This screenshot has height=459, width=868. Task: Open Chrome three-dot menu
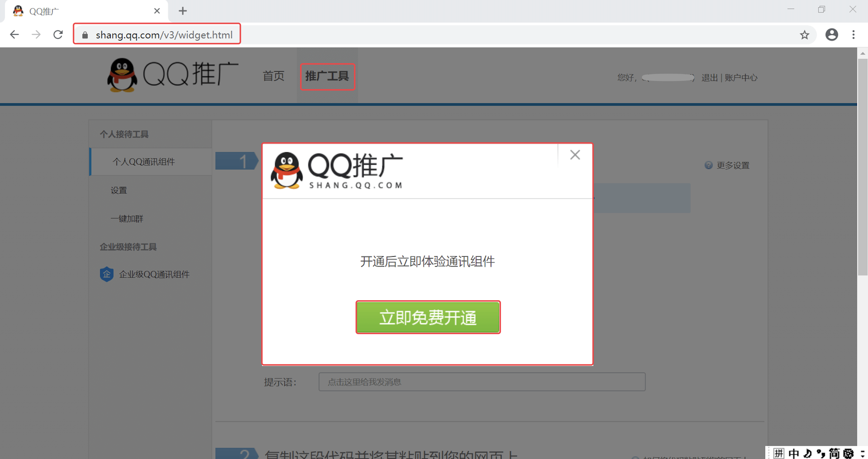tap(853, 34)
